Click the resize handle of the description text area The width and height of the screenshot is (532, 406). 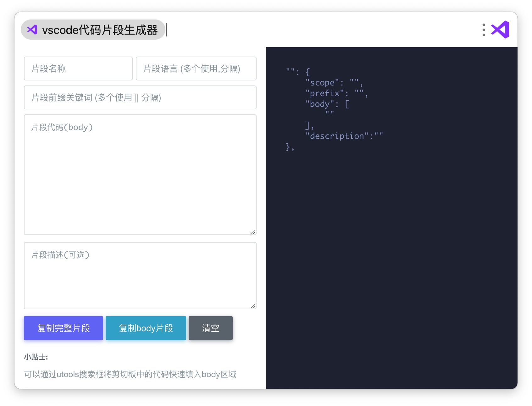pyautogui.click(x=253, y=306)
